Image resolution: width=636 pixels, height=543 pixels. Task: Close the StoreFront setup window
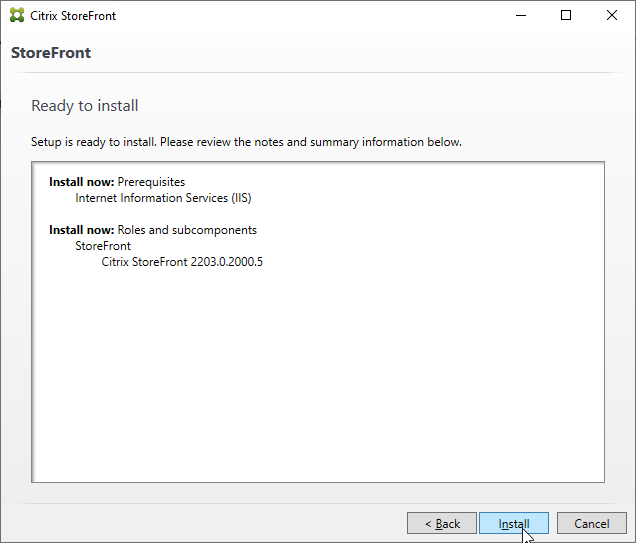612,16
